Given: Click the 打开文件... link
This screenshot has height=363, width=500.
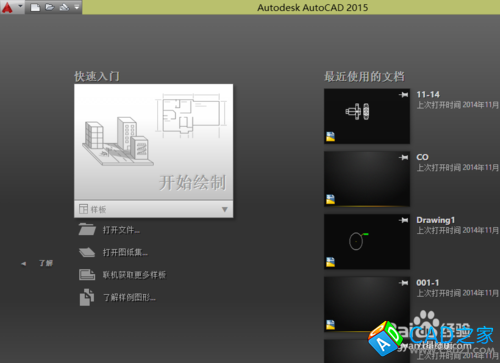Looking at the screenshot, I should pyautogui.click(x=121, y=230).
